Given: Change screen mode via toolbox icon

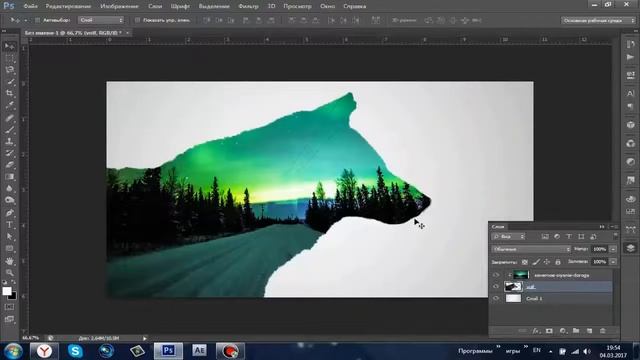Looking at the screenshot, I should point(9,319).
